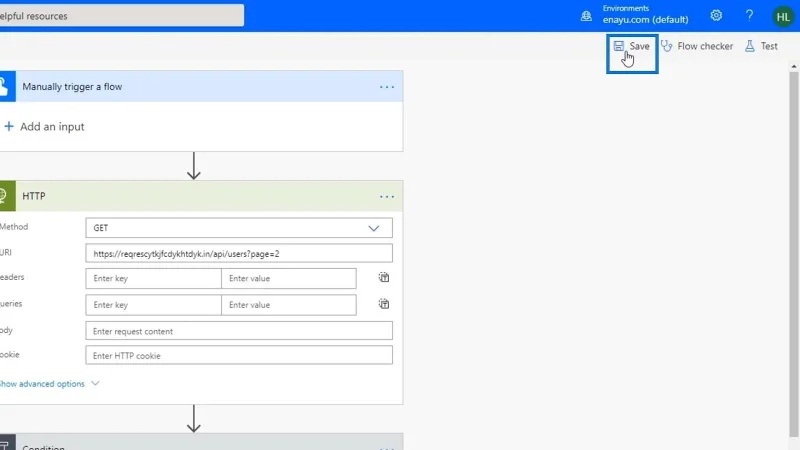800x450 pixels.
Task: Click the HTTP action title bar
Action: [x=201, y=196]
